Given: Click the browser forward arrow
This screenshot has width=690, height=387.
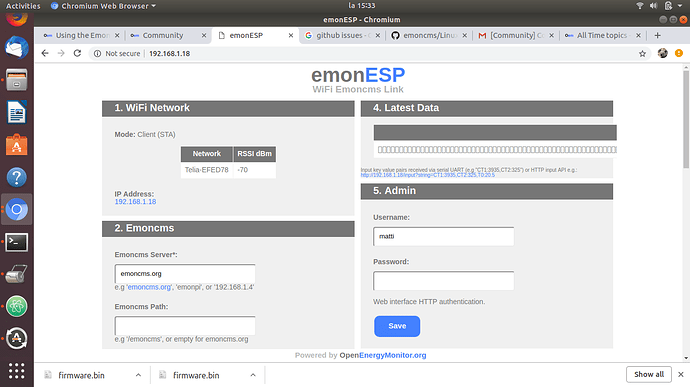Looking at the screenshot, I should tap(61, 53).
